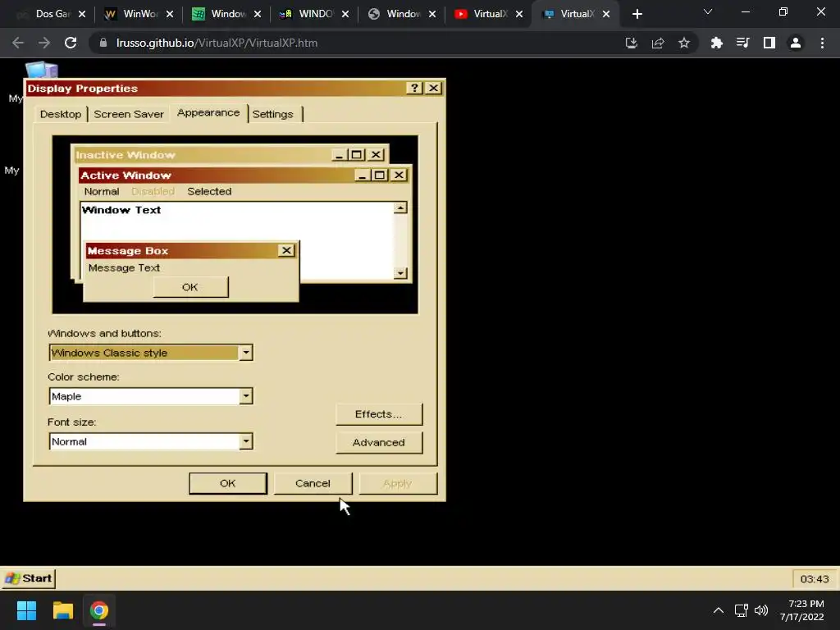Open the Effects dialog

point(379,414)
